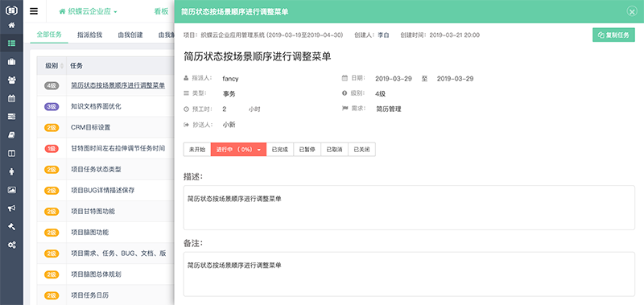Open the briefcase icon in sidebar
This screenshot has height=305, width=644.
point(11,62)
